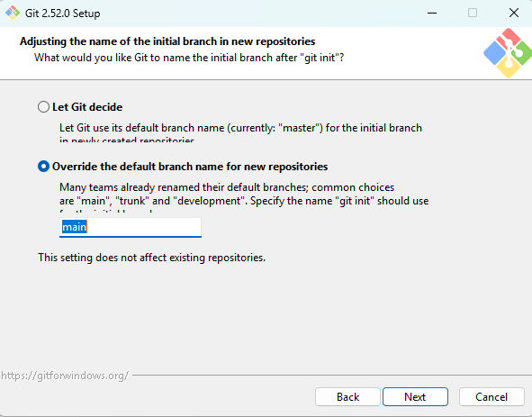This screenshot has width=532, height=417.
Task: Click the Git icon in the title bar
Action: click(13, 13)
